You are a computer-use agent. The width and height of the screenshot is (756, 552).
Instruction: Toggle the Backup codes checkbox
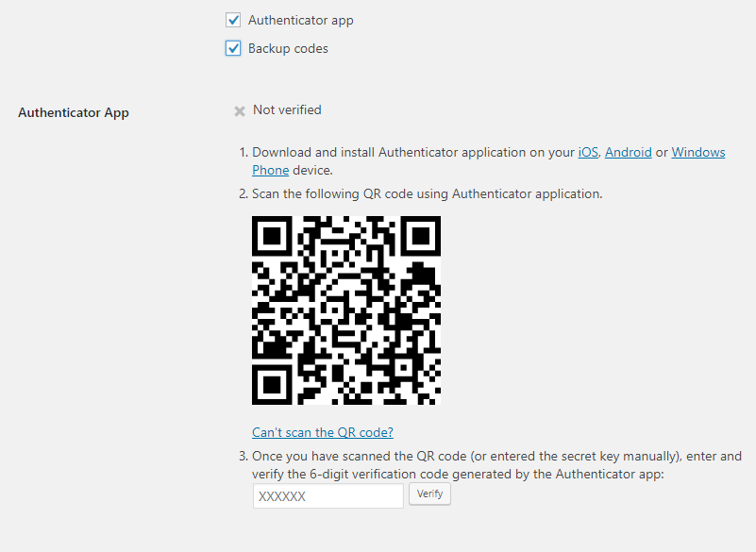point(233,48)
